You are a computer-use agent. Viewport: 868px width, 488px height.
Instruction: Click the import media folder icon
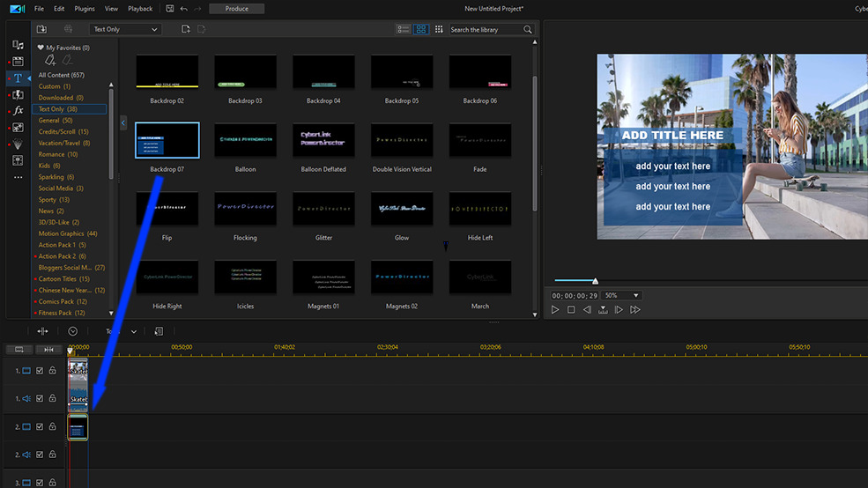(41, 29)
